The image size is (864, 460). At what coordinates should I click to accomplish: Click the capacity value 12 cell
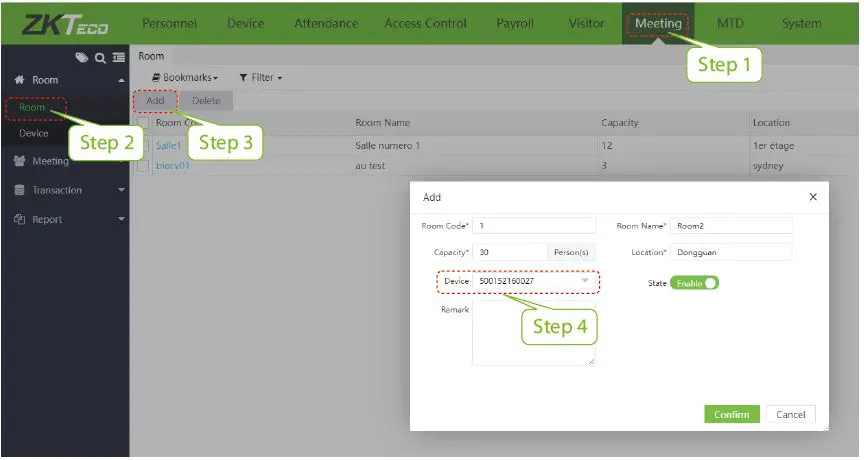click(x=607, y=145)
